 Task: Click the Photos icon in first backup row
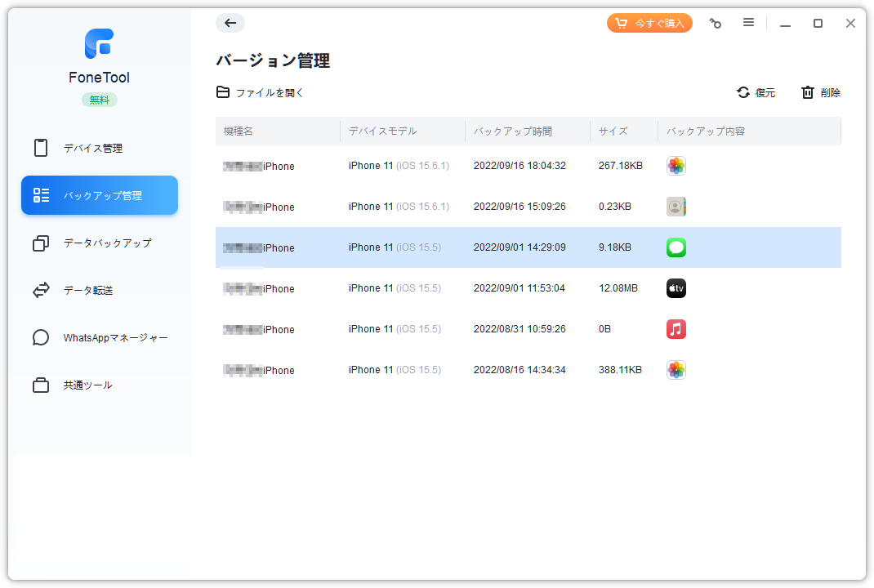676,166
